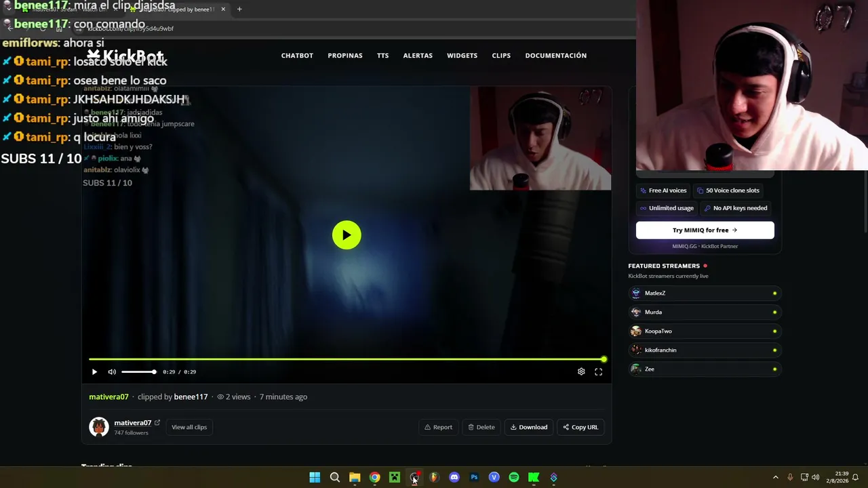This screenshot has height=488, width=868.
Task: Open featured streamer KoopaTwo
Action: click(705, 331)
